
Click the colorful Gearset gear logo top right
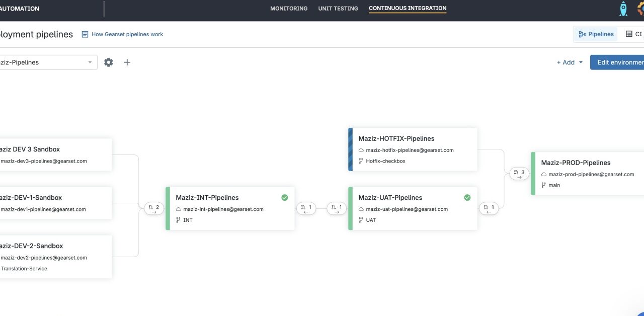pos(641,9)
